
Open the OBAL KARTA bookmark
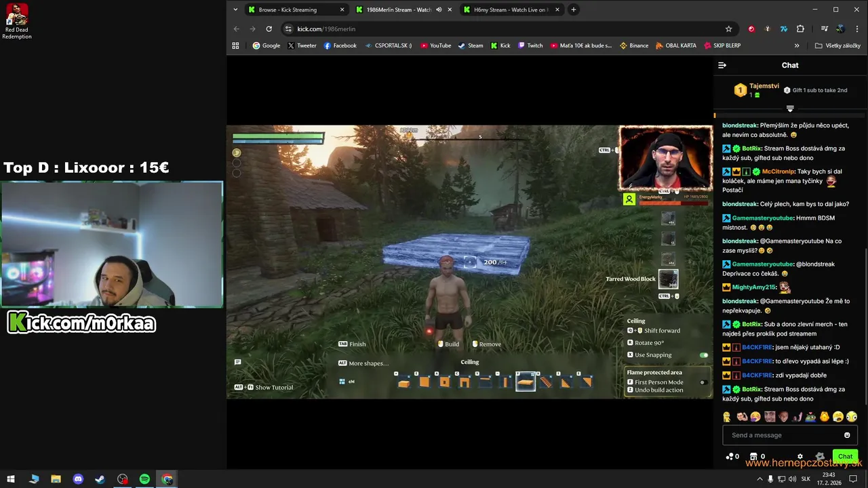pyautogui.click(x=676, y=45)
